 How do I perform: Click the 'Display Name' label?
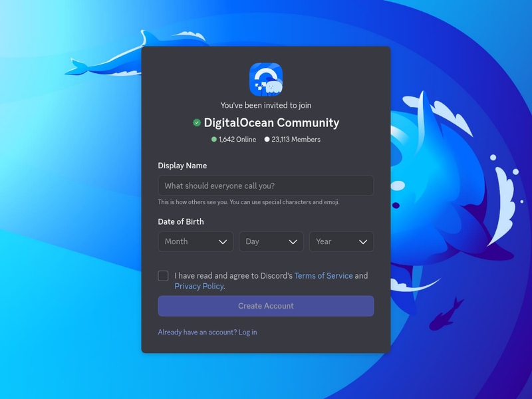[x=182, y=166]
